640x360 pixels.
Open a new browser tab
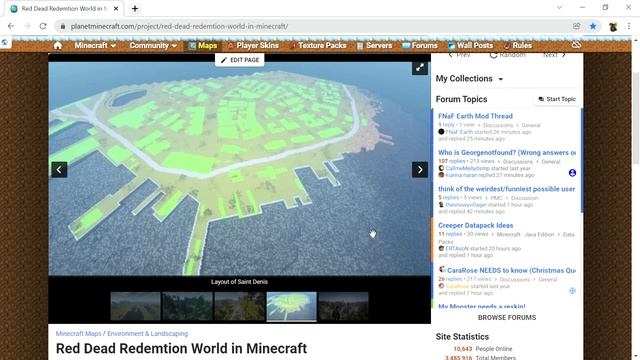pos(135,8)
